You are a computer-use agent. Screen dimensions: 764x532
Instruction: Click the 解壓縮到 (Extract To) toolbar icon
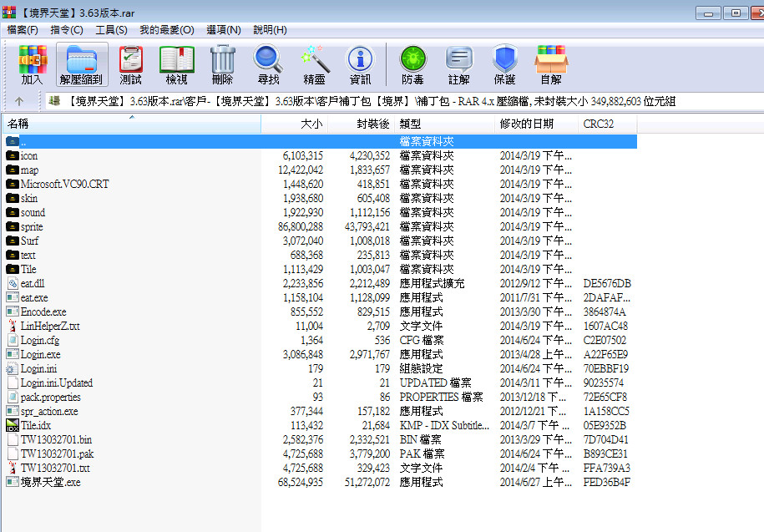(x=82, y=65)
